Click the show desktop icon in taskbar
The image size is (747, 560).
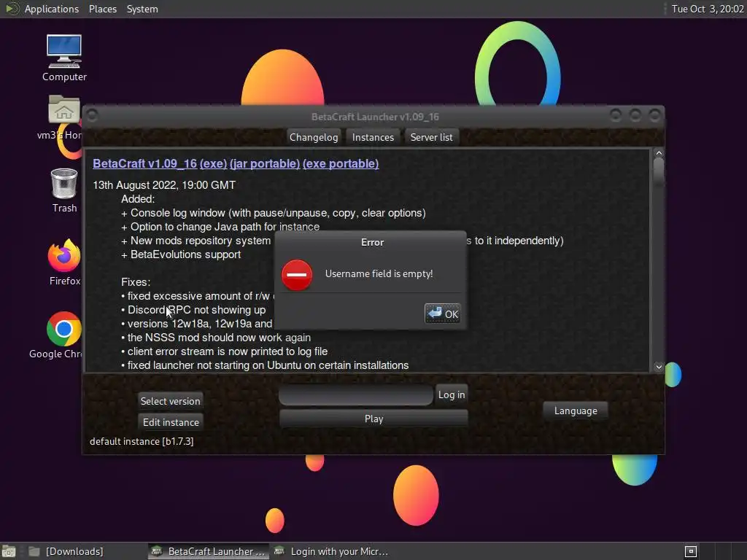coord(9,551)
